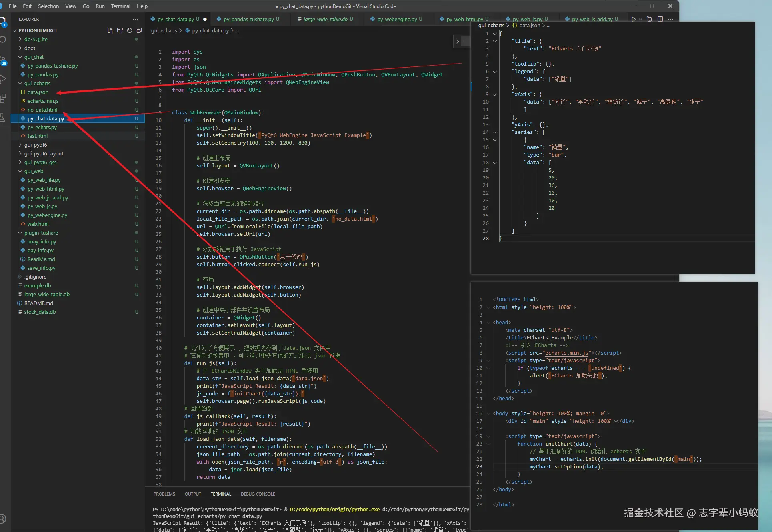
Task: Open echarts.min.js in the file tree
Action: (43, 101)
